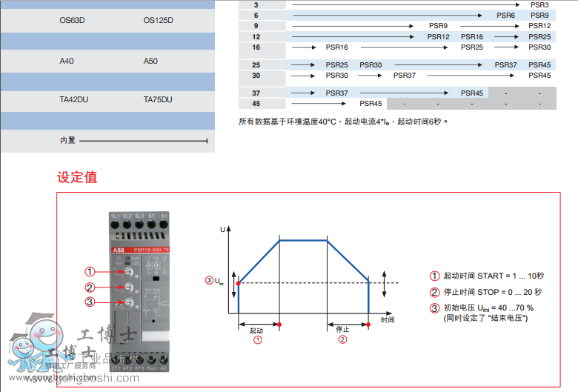Click circled 2 below the 停止 label
This screenshot has width=578, height=392.
342,340
